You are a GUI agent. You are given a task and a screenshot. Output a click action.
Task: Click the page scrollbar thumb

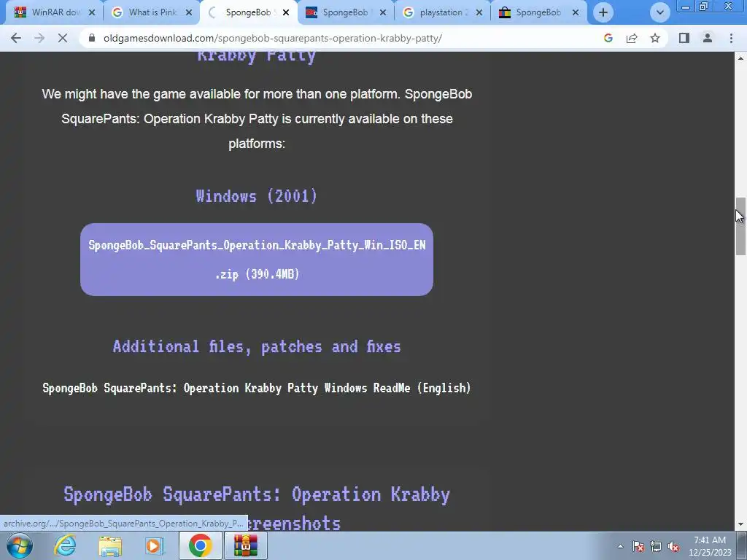point(740,226)
